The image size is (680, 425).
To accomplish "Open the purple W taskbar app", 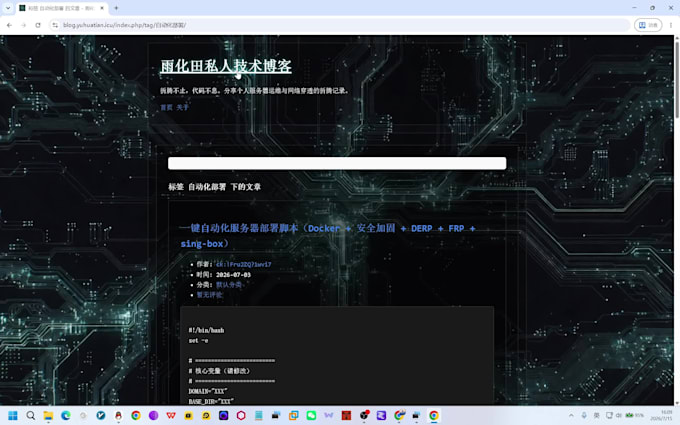I will (329, 415).
